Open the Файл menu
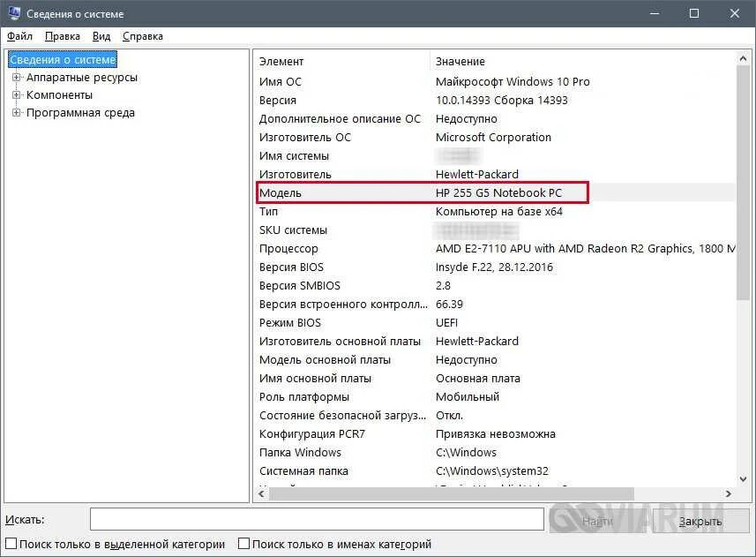 [19, 36]
